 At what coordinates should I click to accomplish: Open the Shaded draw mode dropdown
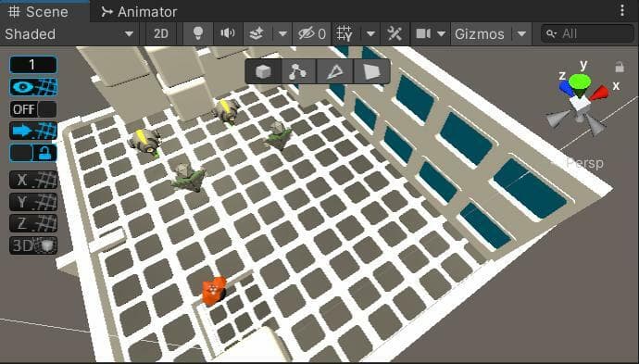69,34
